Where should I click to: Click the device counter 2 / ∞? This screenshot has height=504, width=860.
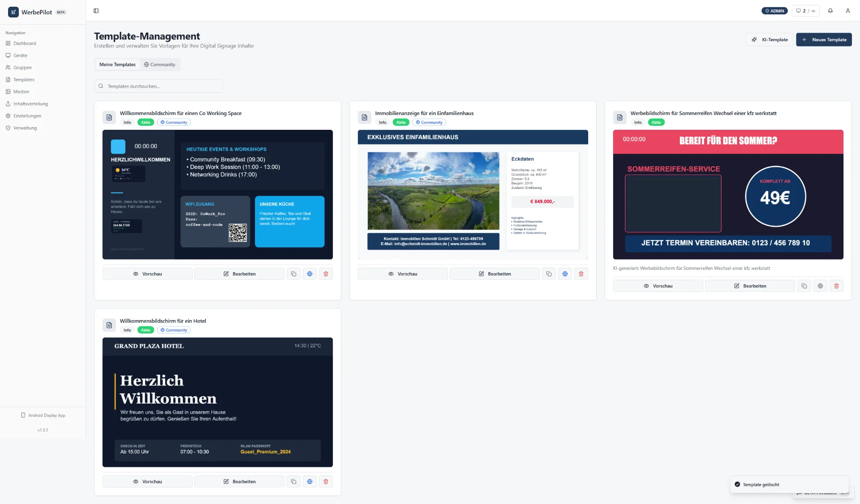pos(805,11)
